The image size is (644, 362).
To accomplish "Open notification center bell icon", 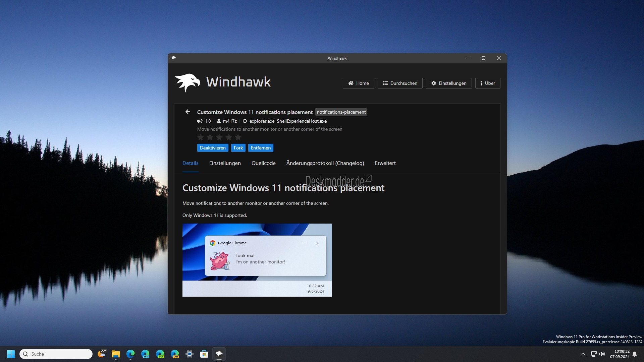I will [x=635, y=354].
